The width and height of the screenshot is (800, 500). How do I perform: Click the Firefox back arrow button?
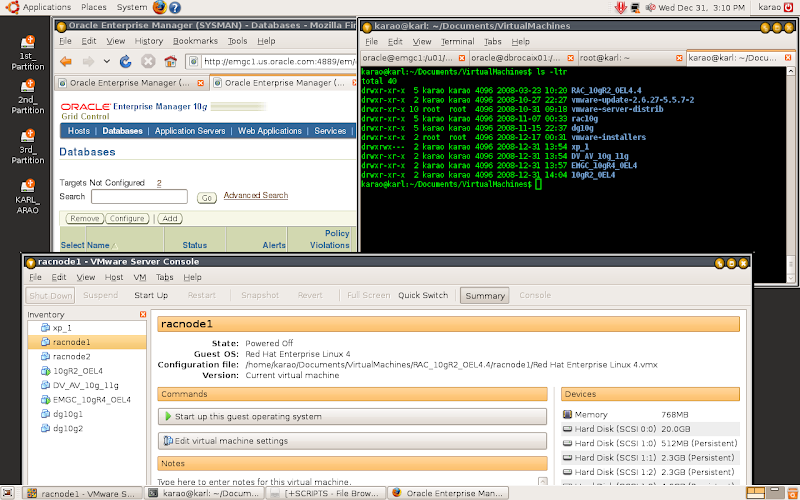[x=66, y=62]
